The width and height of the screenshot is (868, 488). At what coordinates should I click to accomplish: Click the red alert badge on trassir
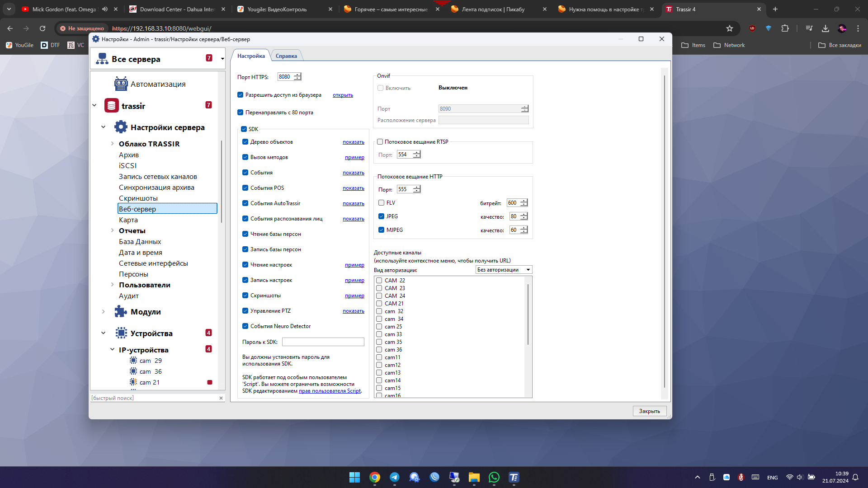208,105
